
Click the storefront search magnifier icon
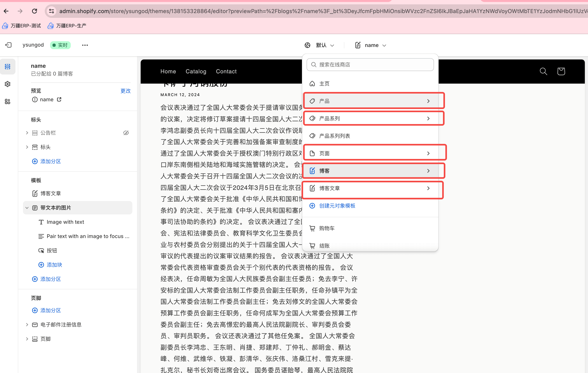[543, 71]
